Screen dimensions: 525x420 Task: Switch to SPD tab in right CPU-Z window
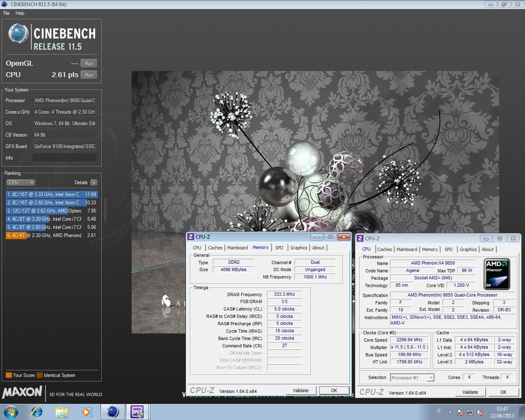pos(449,249)
